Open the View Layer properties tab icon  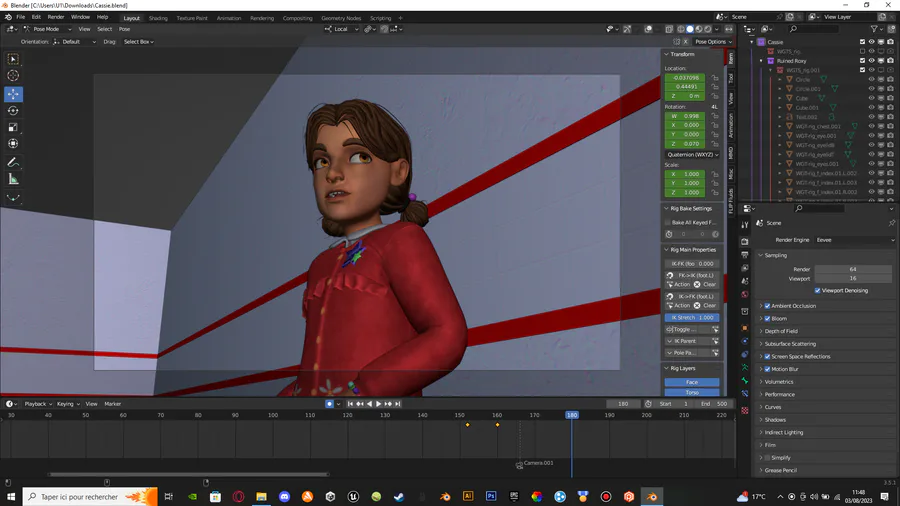[x=744, y=268]
